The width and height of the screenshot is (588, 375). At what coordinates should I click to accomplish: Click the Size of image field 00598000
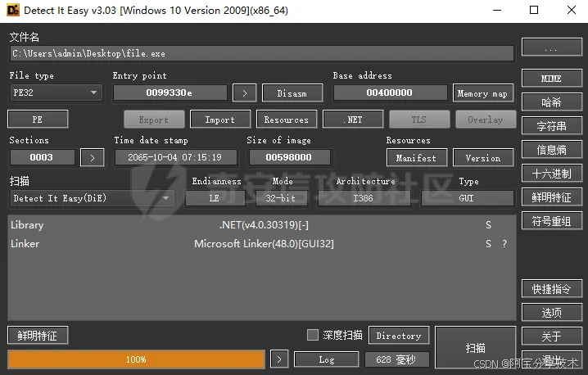(289, 157)
